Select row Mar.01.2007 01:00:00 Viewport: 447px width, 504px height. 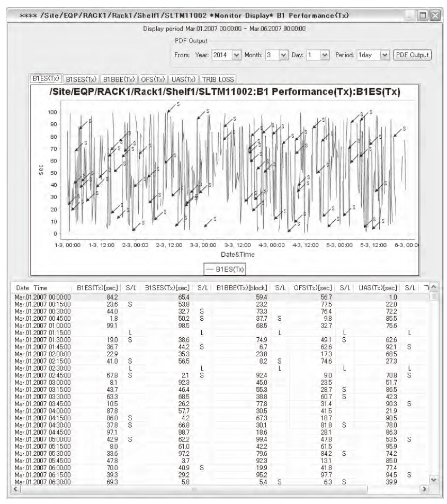pos(221,326)
